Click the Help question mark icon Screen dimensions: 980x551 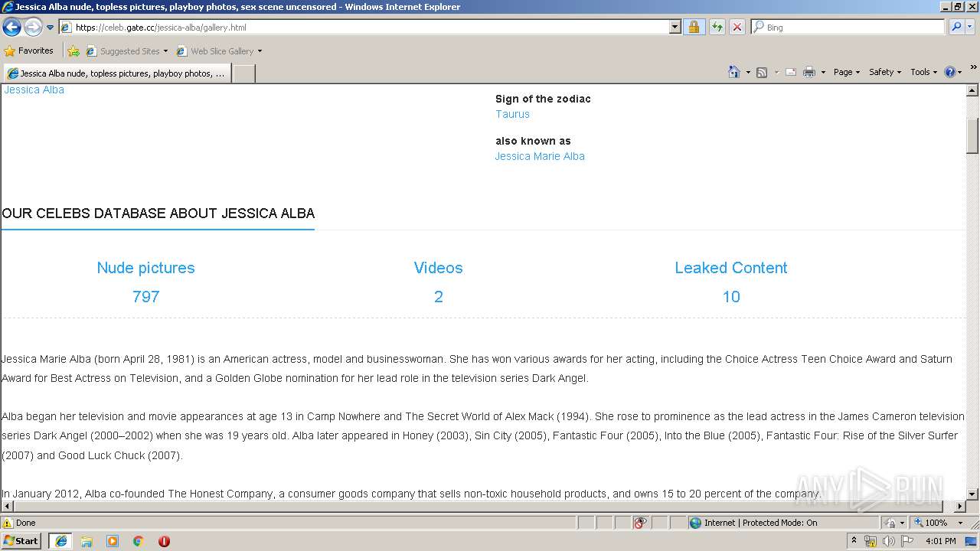pos(950,72)
